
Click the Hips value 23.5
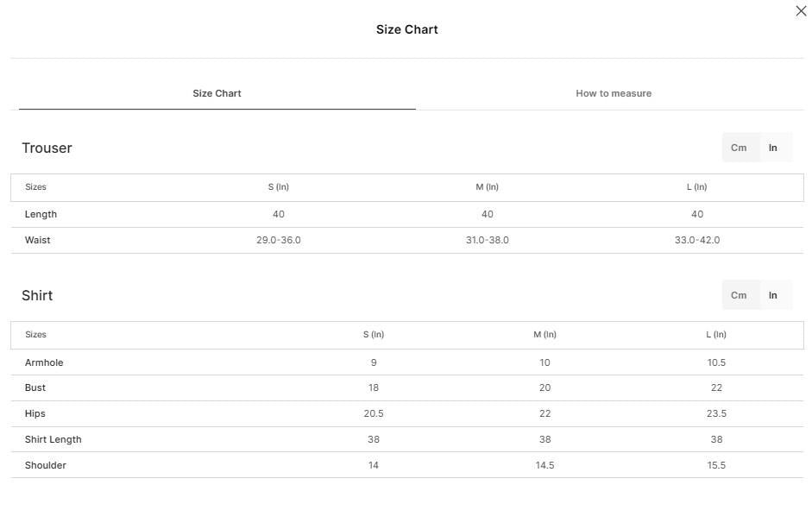(x=717, y=413)
